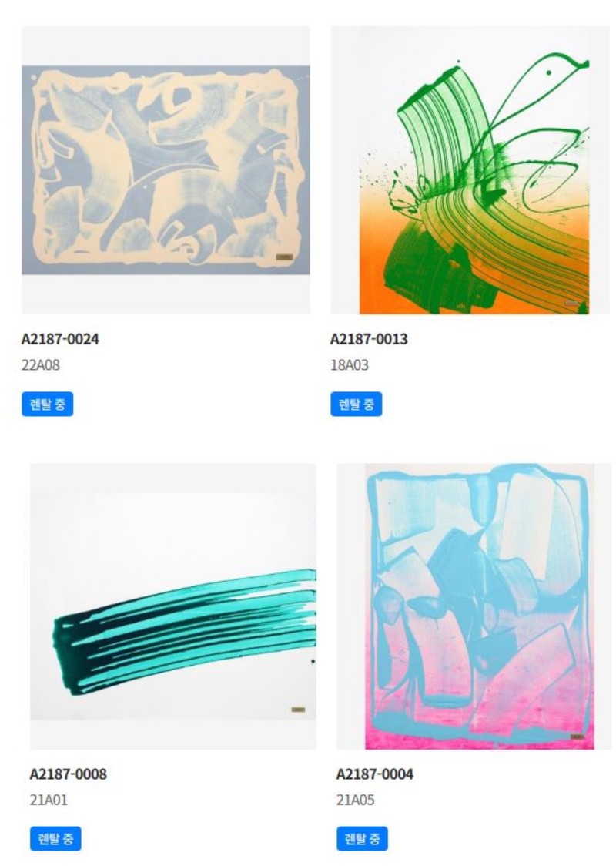Open the beige and gray-blue abstract painting thumbnail
Screen dimensions: 616x866
166,170
